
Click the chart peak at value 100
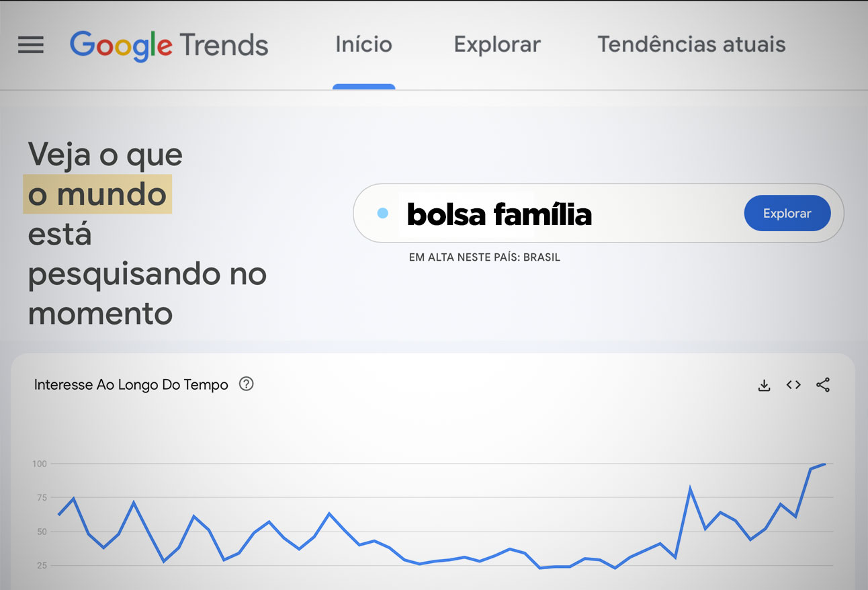click(x=824, y=464)
